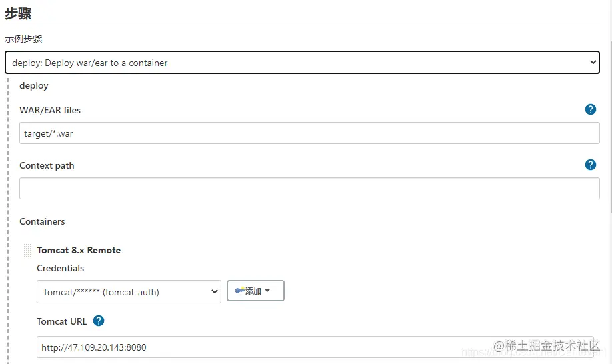Focus the empty Context path field
Viewport: 612px width, 364px height.
[x=309, y=189]
